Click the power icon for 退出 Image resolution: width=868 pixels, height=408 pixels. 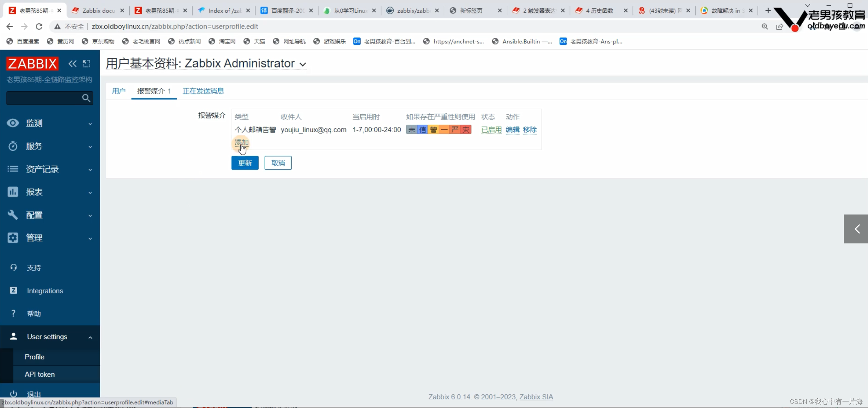tap(13, 394)
